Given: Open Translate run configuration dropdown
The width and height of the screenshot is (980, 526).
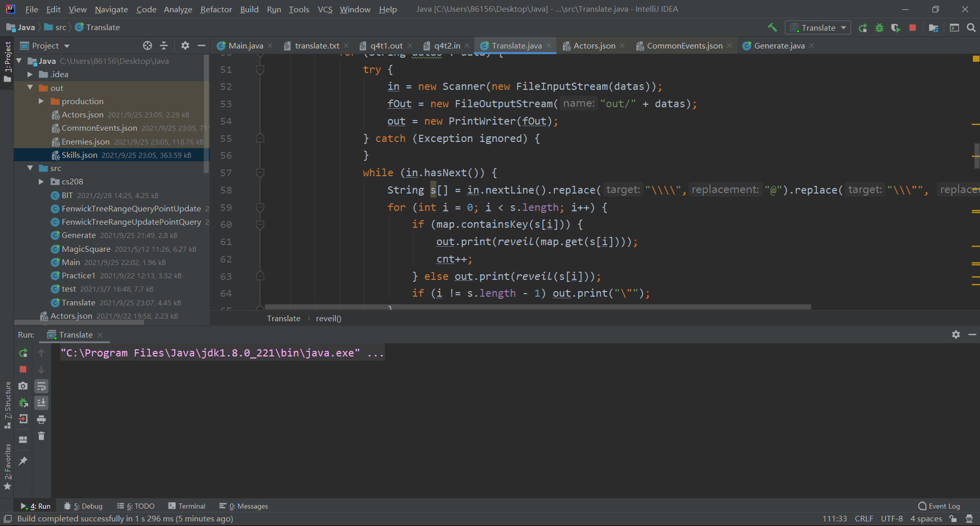Looking at the screenshot, I should pos(818,28).
